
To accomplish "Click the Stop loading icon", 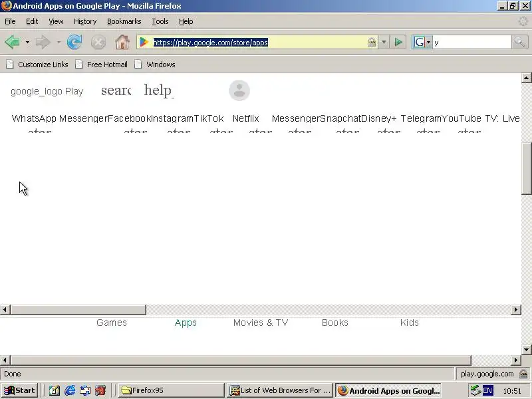I will coord(98,43).
